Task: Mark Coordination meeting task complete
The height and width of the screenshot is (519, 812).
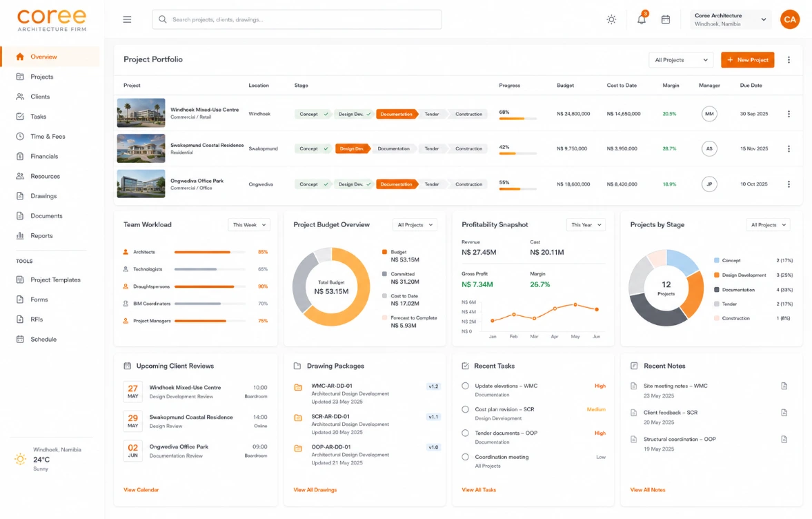Action: [465, 457]
